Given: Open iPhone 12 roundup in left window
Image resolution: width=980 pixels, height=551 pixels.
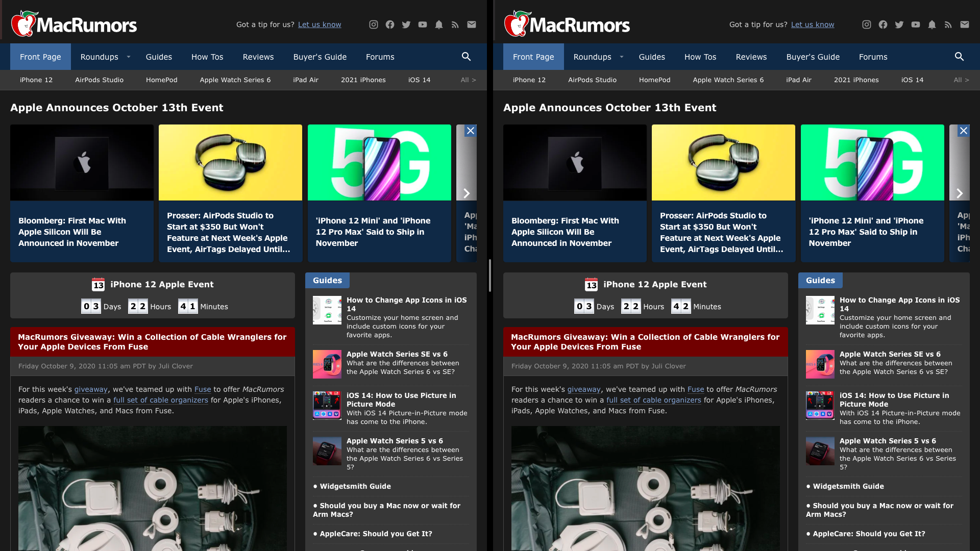Looking at the screenshot, I should (36, 80).
